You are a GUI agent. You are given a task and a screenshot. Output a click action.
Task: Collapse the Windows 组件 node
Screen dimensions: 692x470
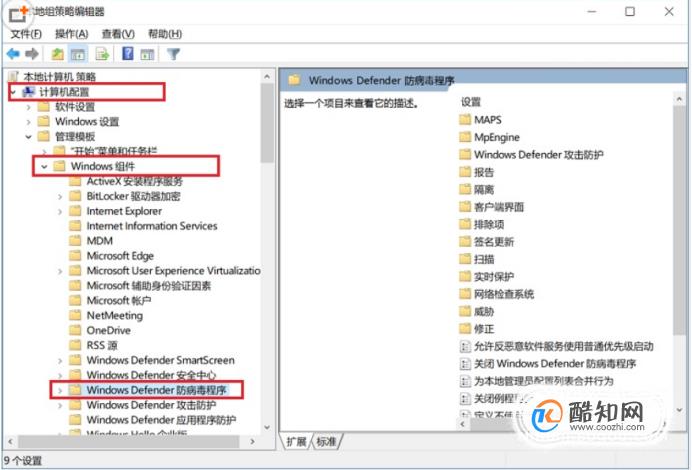tap(44, 166)
